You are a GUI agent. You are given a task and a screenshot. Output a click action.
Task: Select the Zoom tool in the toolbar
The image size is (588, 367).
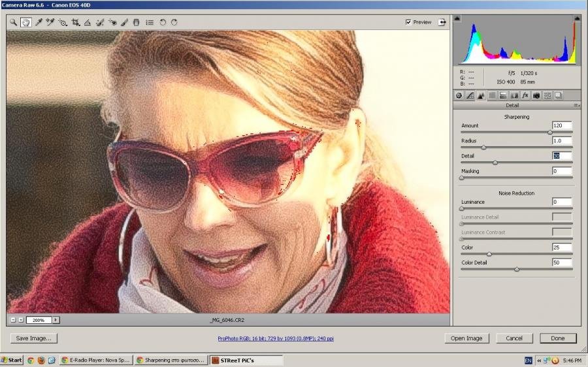click(x=13, y=22)
